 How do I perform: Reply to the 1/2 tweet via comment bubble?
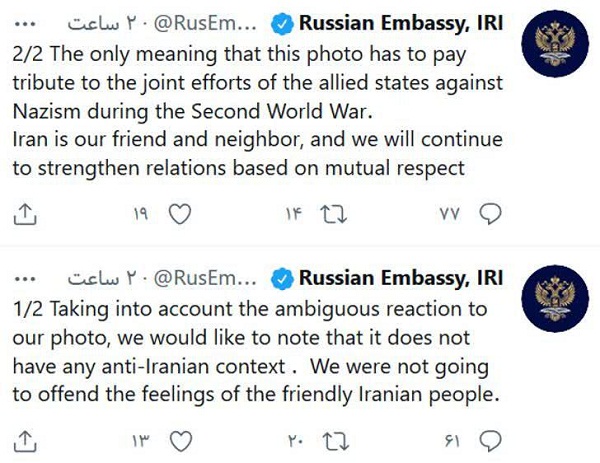(491, 442)
